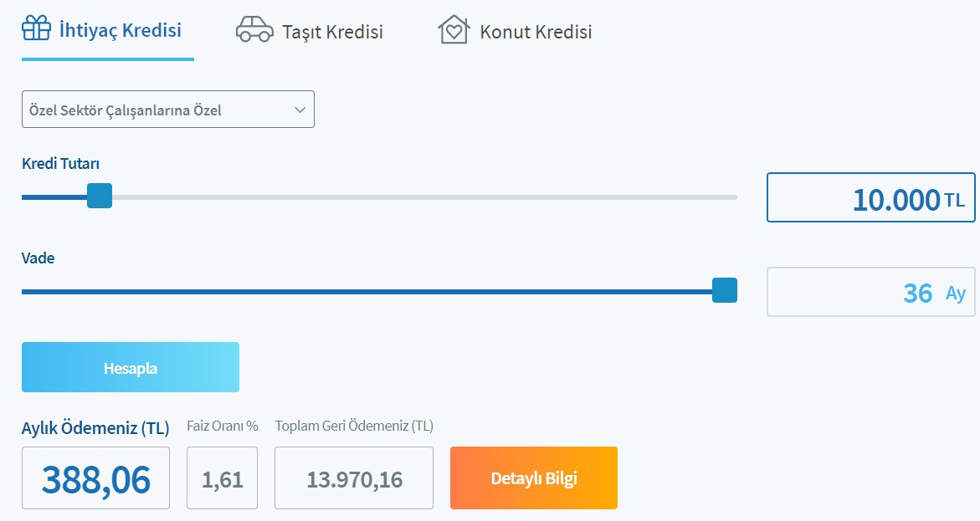Click the 10.000 TL loan amount field

pos(870,197)
